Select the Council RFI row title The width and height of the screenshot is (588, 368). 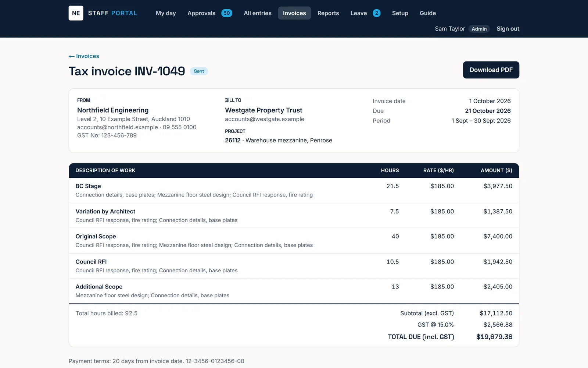tap(91, 262)
